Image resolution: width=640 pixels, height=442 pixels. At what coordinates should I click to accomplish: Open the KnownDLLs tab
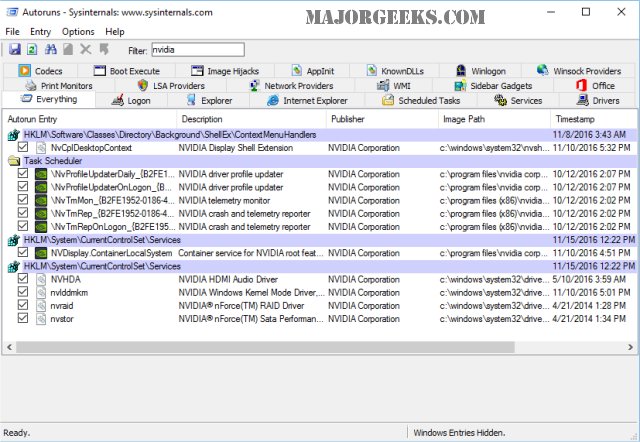[395, 71]
